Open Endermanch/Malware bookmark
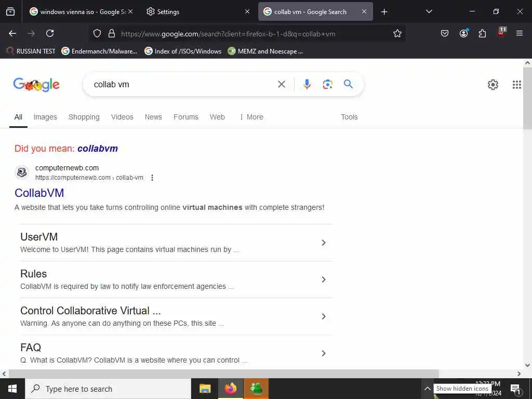This screenshot has height=399, width=532. [99, 51]
